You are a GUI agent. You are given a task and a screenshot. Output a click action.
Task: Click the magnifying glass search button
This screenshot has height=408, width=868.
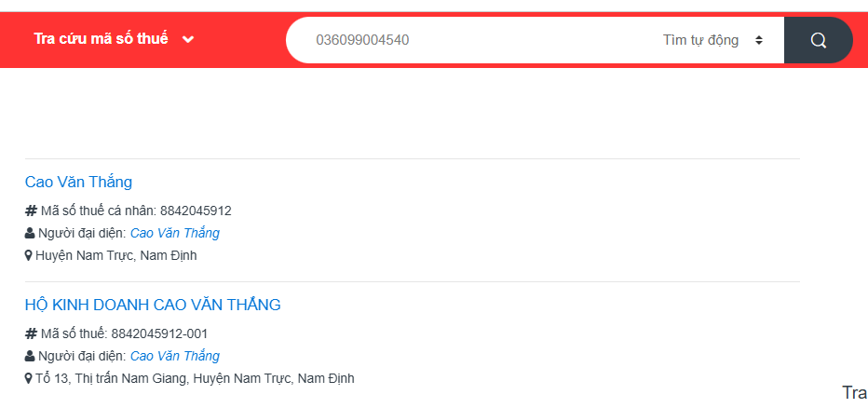pos(818,40)
